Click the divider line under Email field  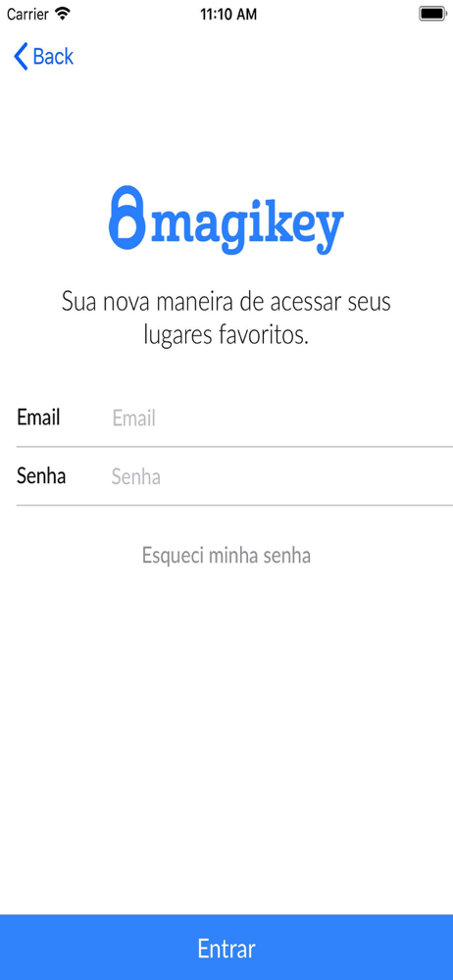(x=234, y=447)
